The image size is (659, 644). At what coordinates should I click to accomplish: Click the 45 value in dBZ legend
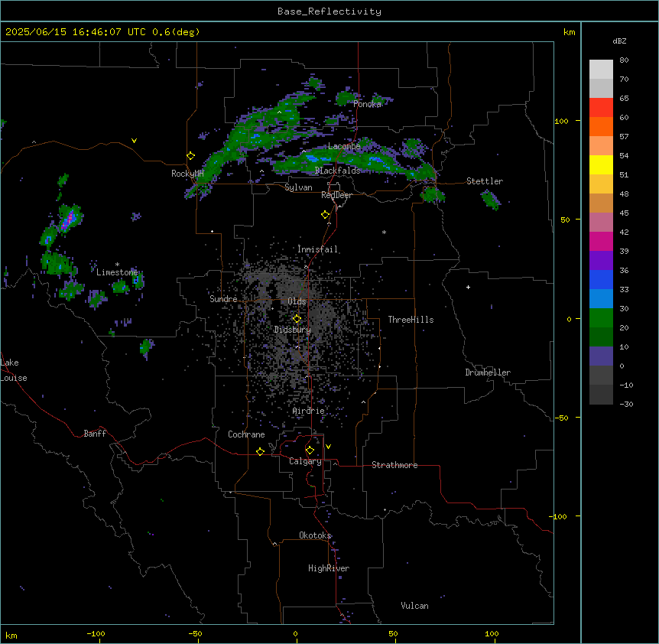pyautogui.click(x=624, y=213)
